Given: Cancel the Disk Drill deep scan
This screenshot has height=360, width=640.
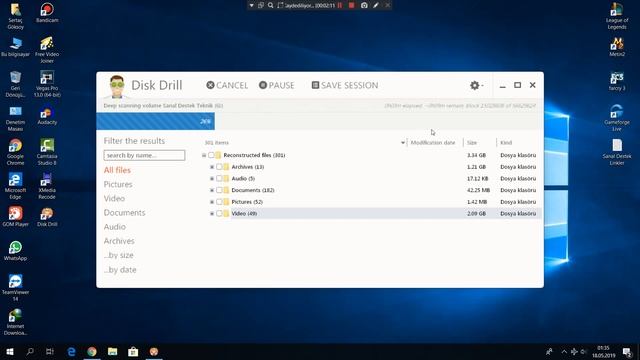Looking at the screenshot, I should (227, 85).
